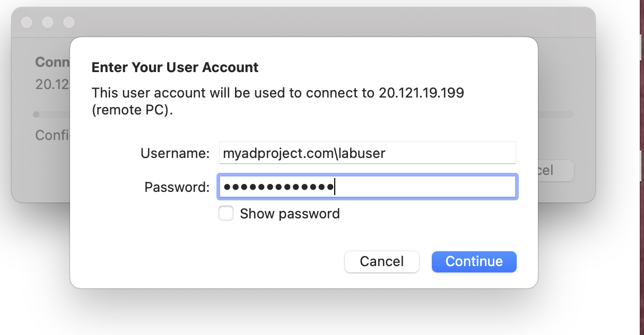Click the 'Show password' label text
The height and width of the screenshot is (335, 644).
point(290,214)
